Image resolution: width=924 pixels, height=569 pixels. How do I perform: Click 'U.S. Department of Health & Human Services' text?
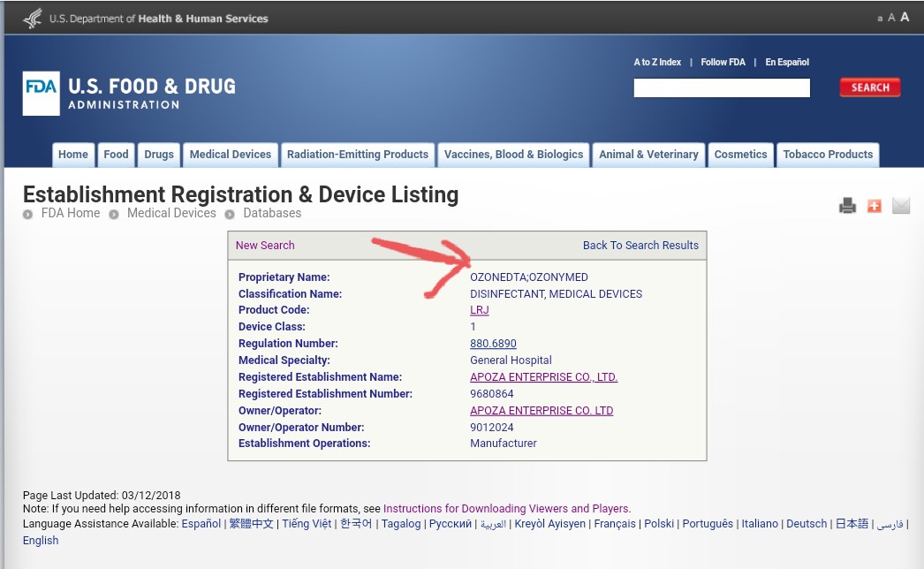click(x=158, y=19)
